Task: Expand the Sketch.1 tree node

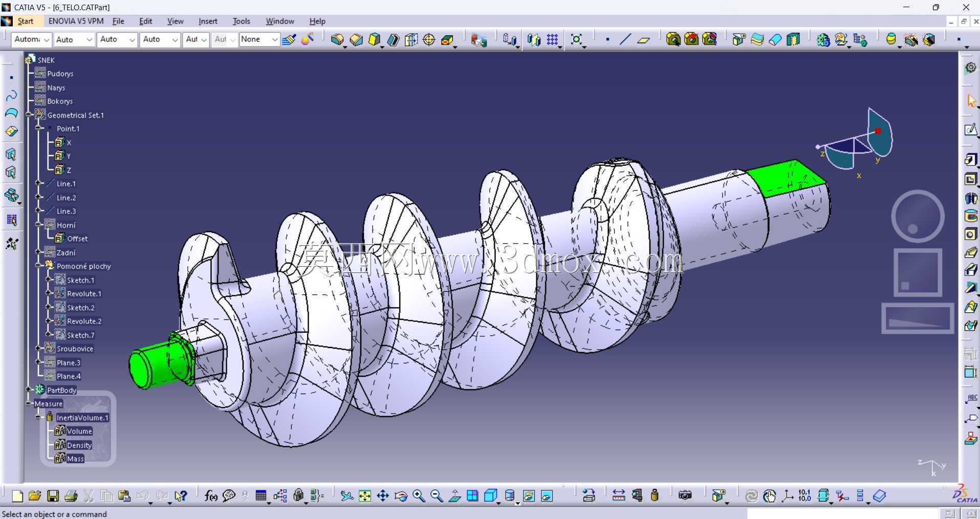Action: [49, 279]
